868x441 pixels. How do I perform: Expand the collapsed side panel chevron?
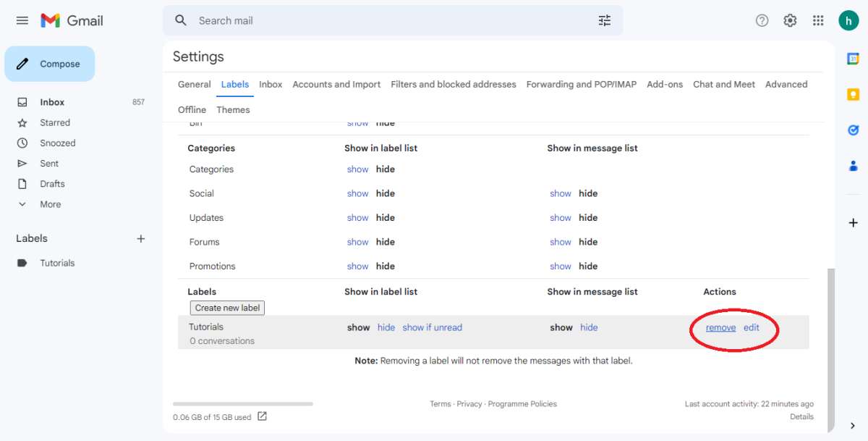(853, 426)
